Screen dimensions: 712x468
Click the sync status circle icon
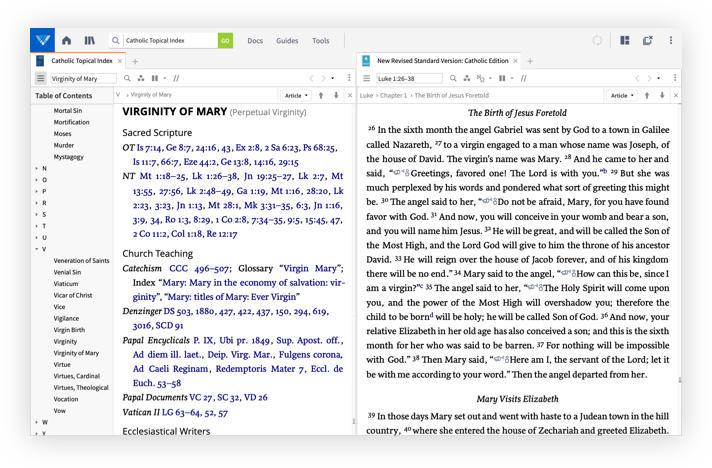[x=597, y=40]
